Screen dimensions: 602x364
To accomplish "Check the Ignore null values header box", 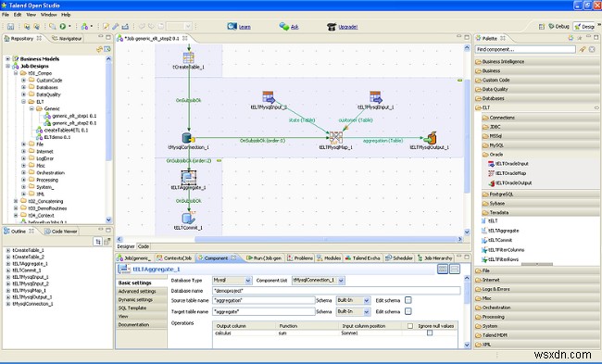I will point(410,326).
